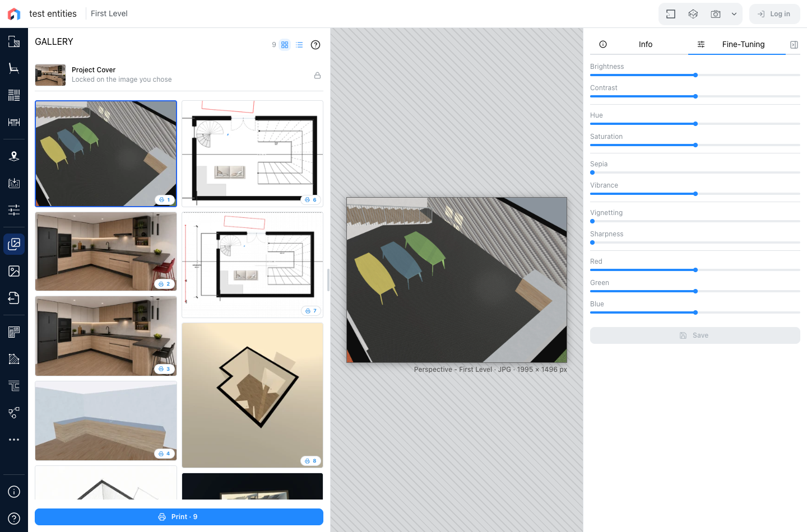Toggle the Project Cover lock icon
The image size is (807, 532).
[317, 76]
